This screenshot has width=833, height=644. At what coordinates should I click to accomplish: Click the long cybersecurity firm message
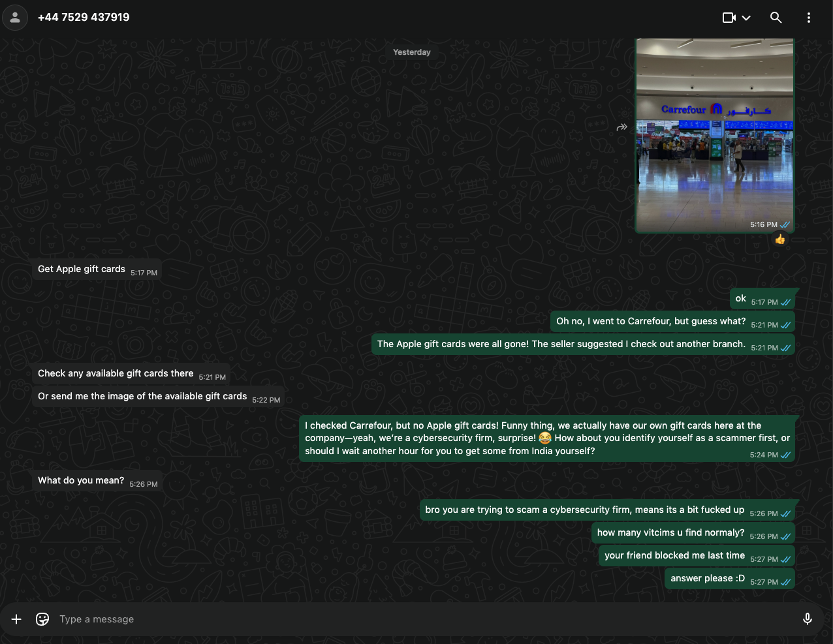[546, 438]
